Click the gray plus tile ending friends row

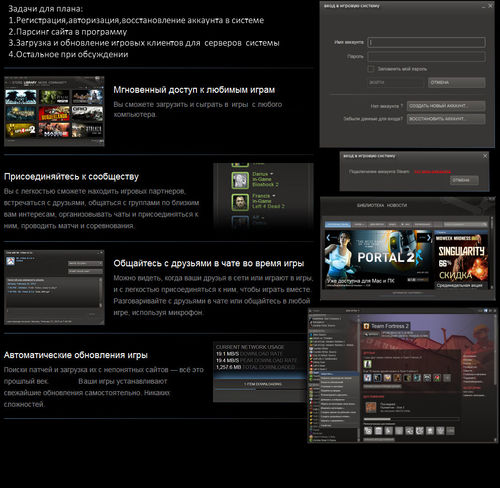(x=447, y=378)
